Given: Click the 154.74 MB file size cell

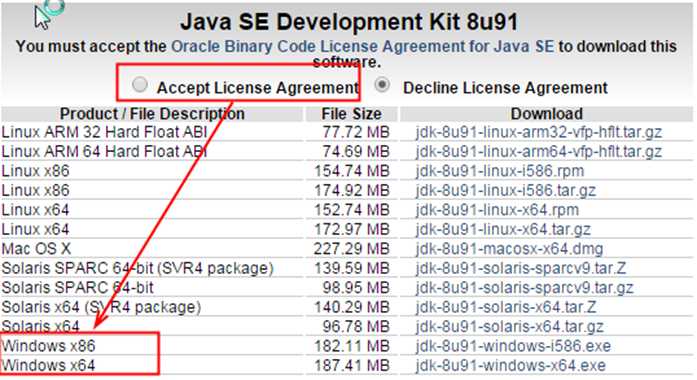Looking at the screenshot, I should tap(352, 171).
